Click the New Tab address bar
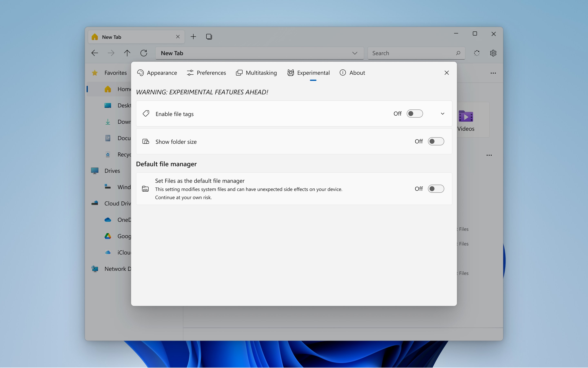The width and height of the screenshot is (588, 368). 259,53
